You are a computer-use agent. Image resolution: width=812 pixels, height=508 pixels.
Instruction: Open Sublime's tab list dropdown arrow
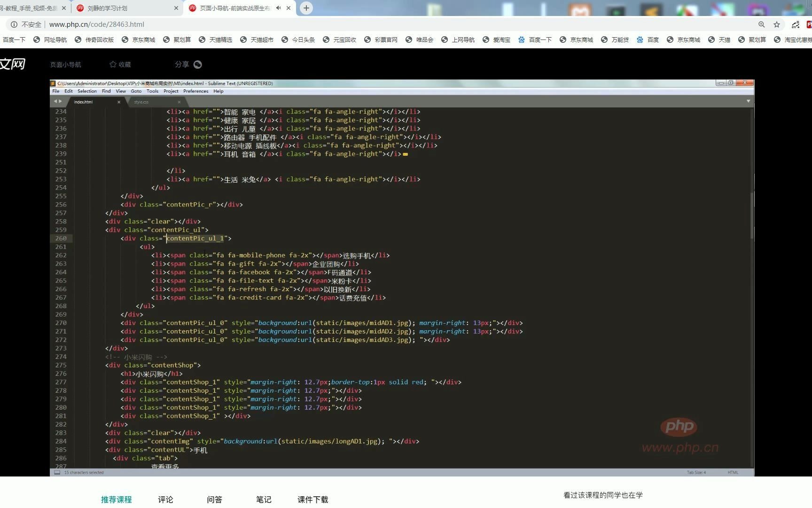coord(748,101)
